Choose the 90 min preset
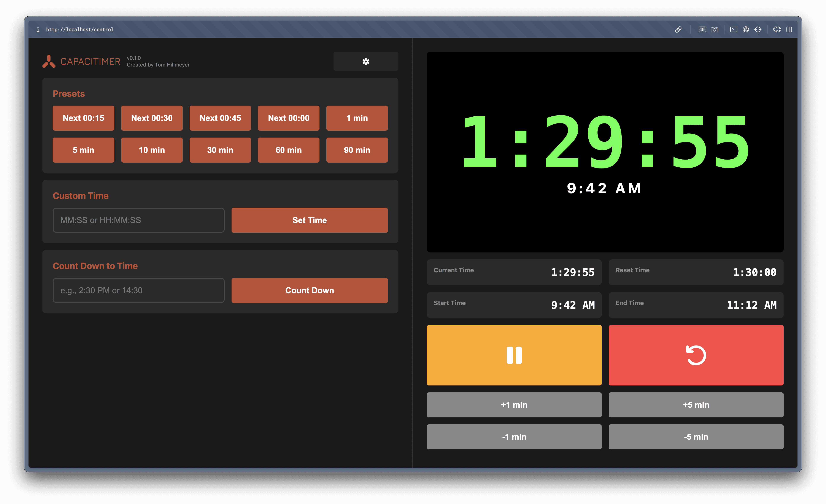The height and width of the screenshot is (504, 826). click(x=357, y=150)
